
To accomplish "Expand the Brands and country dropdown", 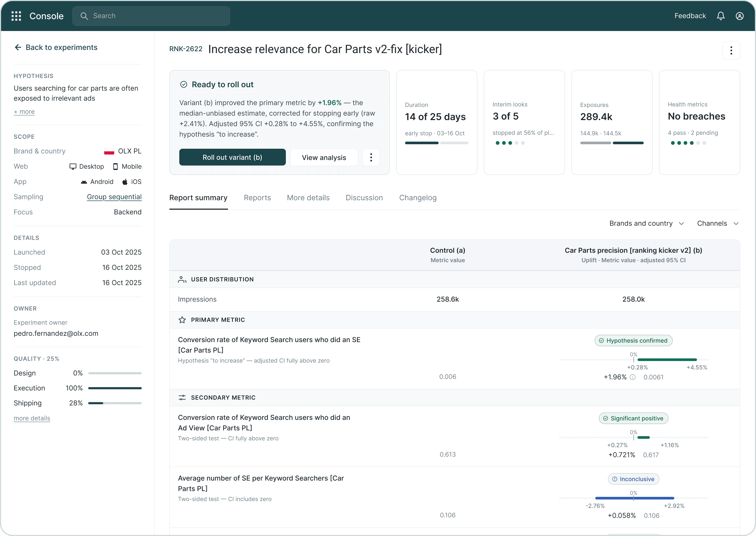I will click(x=647, y=223).
